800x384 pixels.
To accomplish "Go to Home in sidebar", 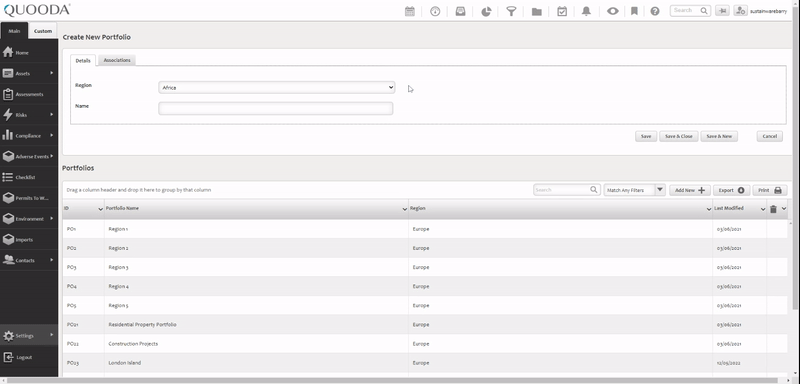I will (29, 53).
